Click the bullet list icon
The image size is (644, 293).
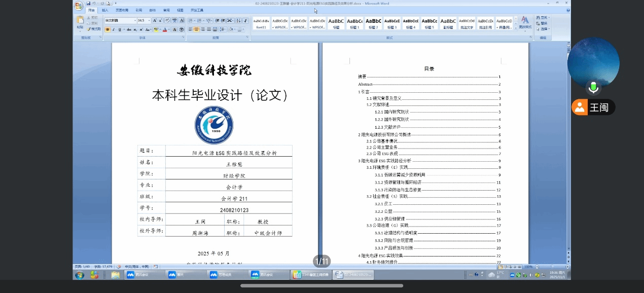[191, 21]
